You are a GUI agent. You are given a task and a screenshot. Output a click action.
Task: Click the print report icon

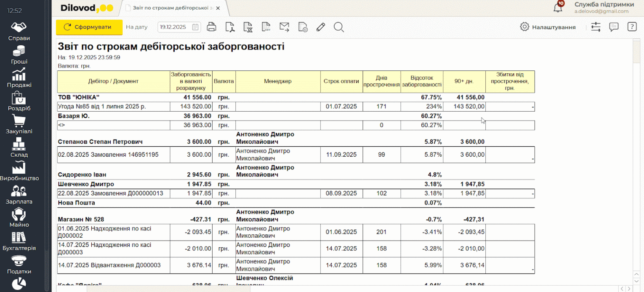(211, 27)
